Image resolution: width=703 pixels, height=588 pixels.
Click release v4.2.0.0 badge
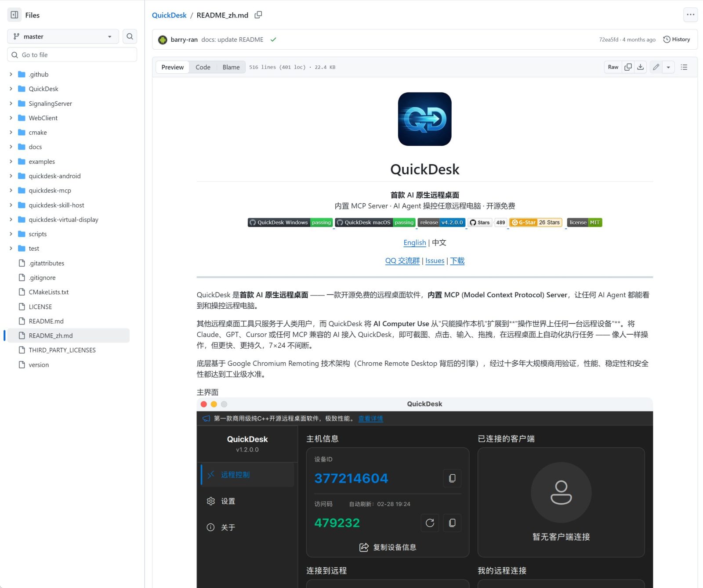point(442,223)
